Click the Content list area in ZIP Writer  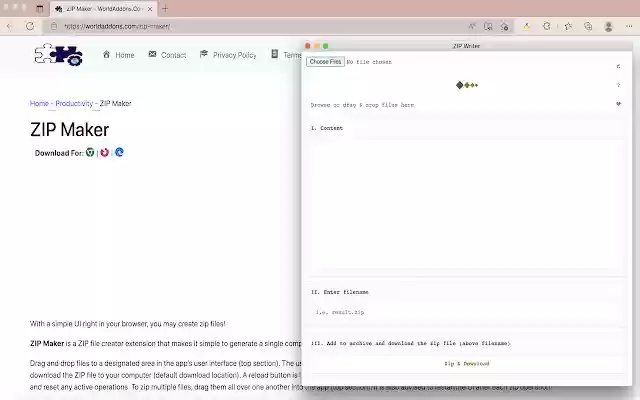(467, 204)
